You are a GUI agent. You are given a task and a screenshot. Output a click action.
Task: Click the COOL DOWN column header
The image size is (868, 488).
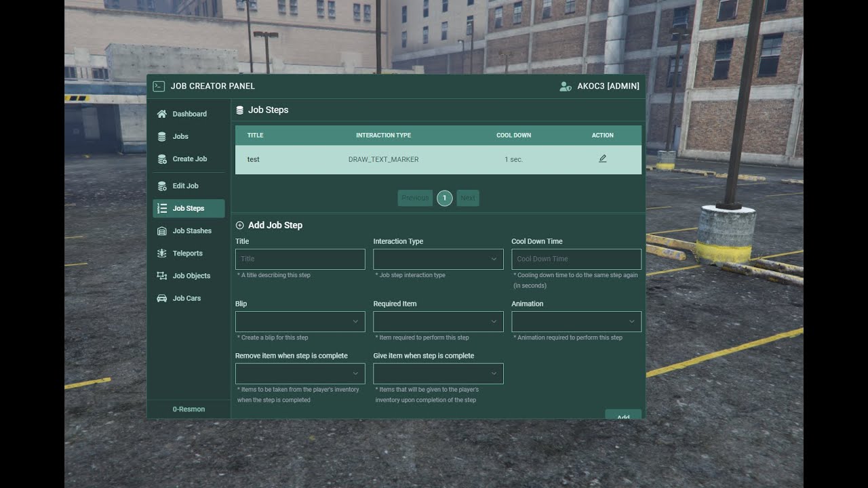click(x=513, y=136)
